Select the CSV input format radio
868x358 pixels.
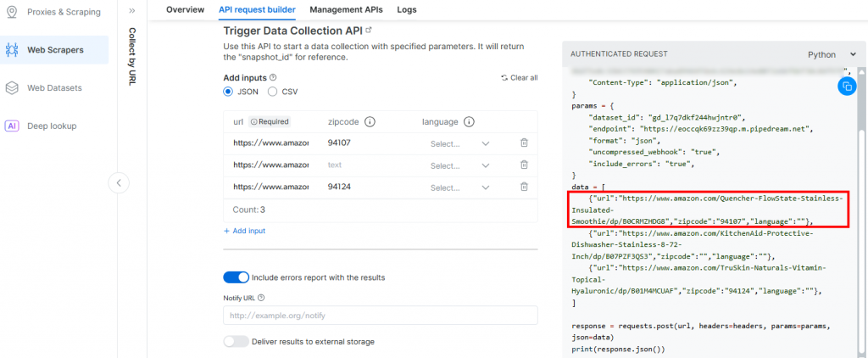click(272, 92)
